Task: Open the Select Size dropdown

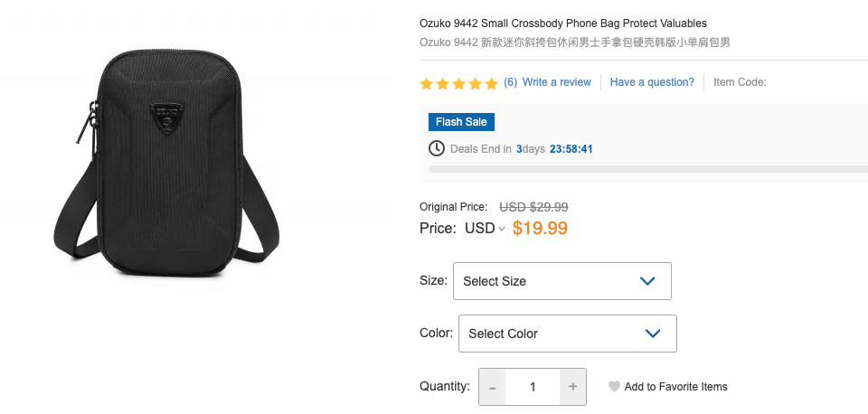Action: (561, 281)
